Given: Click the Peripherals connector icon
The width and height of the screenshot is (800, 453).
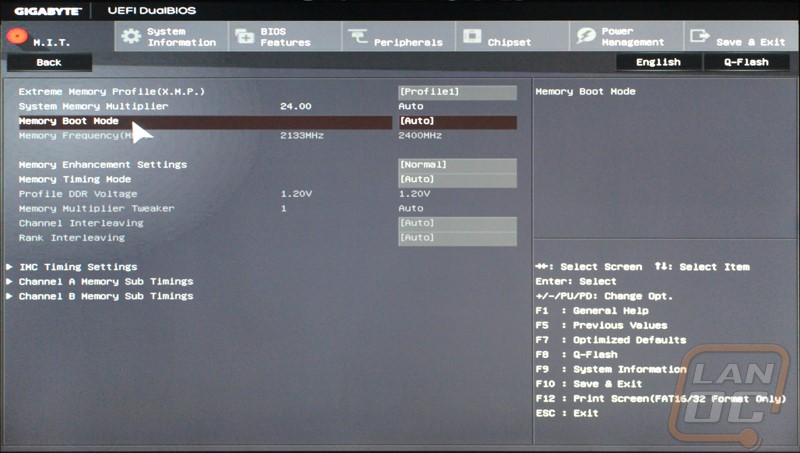Looking at the screenshot, I should tap(358, 36).
